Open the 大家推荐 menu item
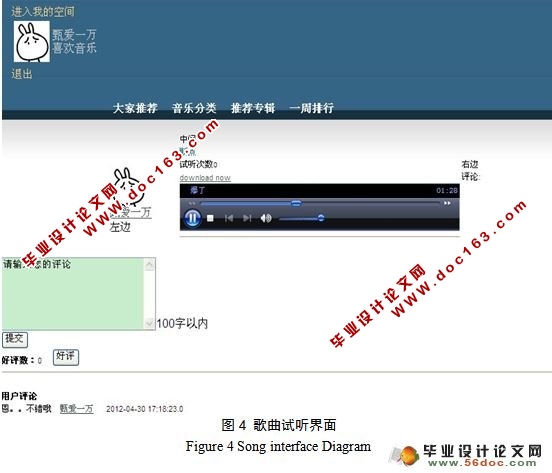552x473 pixels. tap(135, 108)
